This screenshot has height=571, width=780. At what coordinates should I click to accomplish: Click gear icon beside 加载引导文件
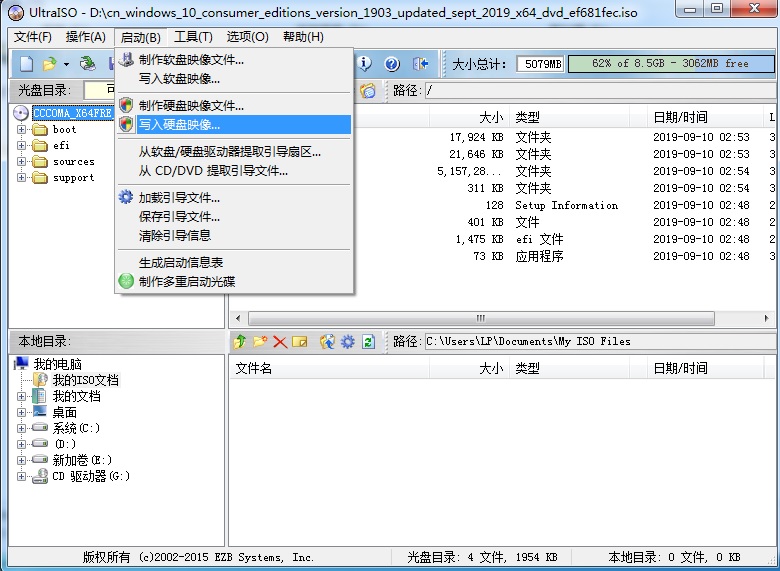[x=126, y=197]
